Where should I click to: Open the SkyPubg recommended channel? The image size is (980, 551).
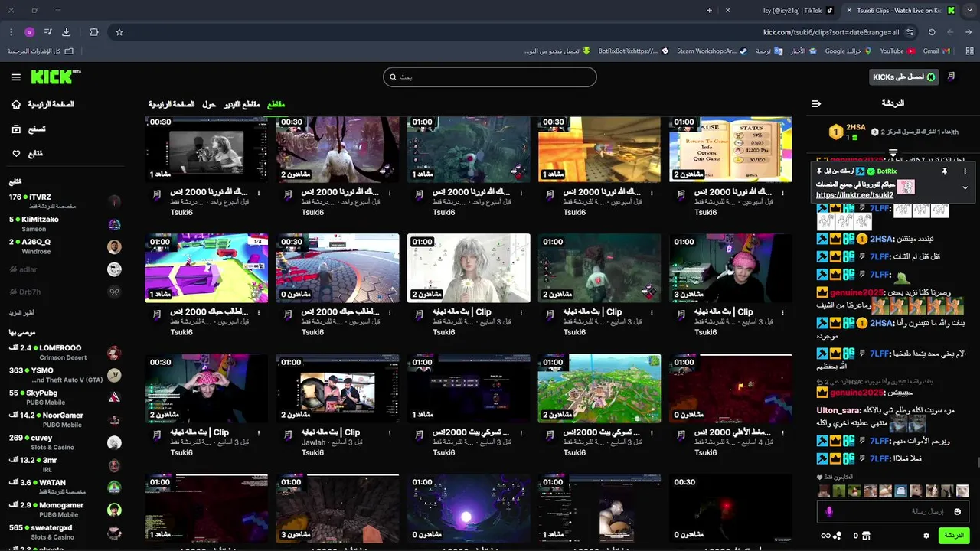click(65, 397)
